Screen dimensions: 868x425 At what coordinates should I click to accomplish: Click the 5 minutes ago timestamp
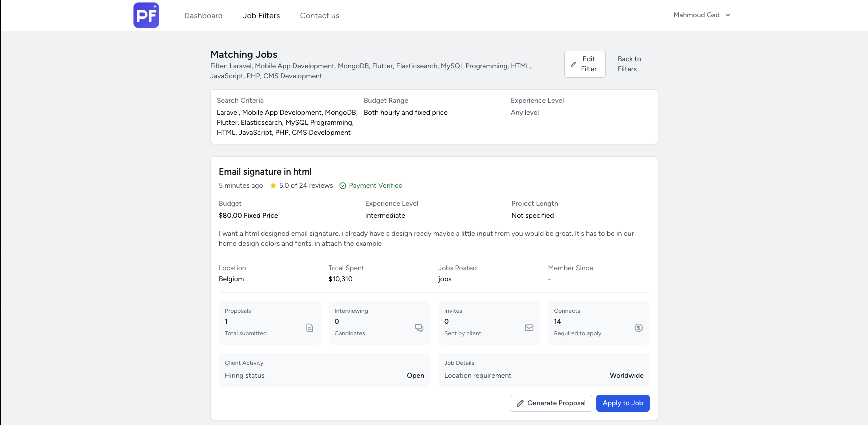(241, 186)
